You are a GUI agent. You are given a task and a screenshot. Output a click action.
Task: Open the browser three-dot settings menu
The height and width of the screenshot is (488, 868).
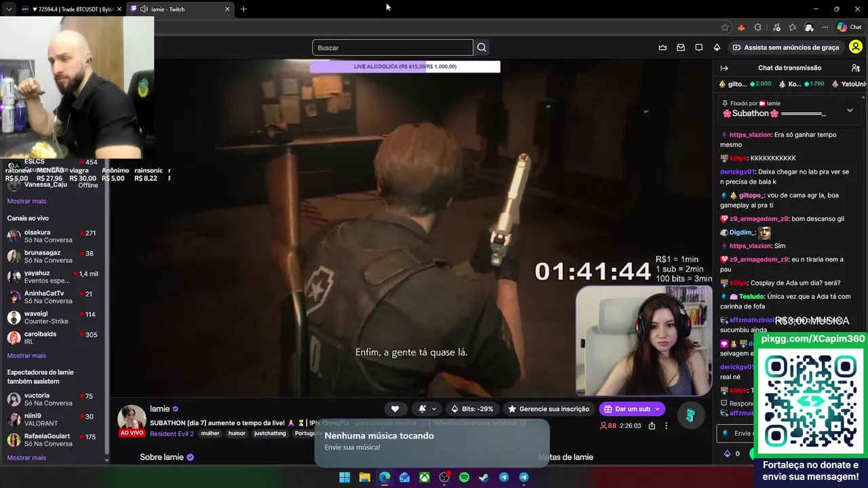click(825, 27)
